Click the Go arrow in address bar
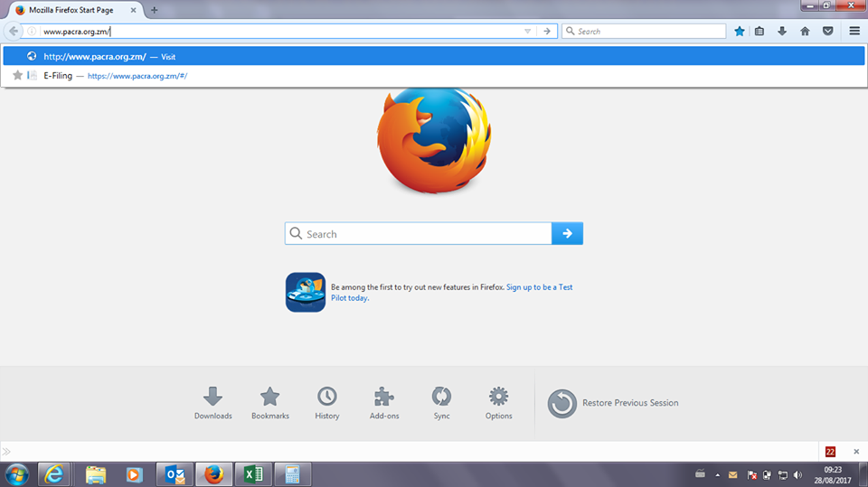 (x=547, y=32)
